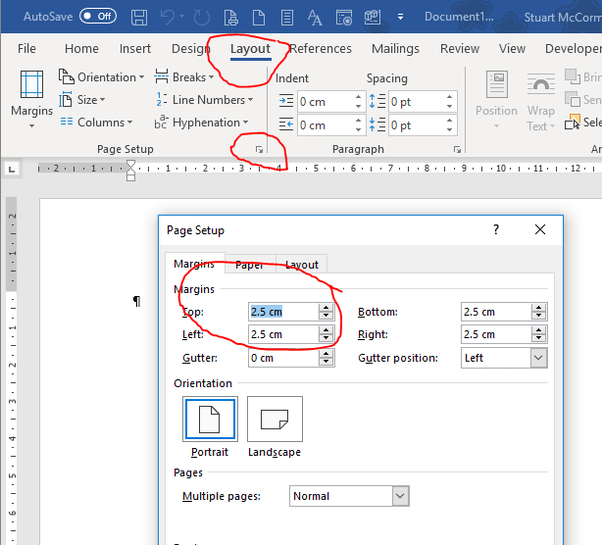Increase Indent Left with up arrow
Image resolution: width=602 pixels, height=545 pixels.
point(358,97)
